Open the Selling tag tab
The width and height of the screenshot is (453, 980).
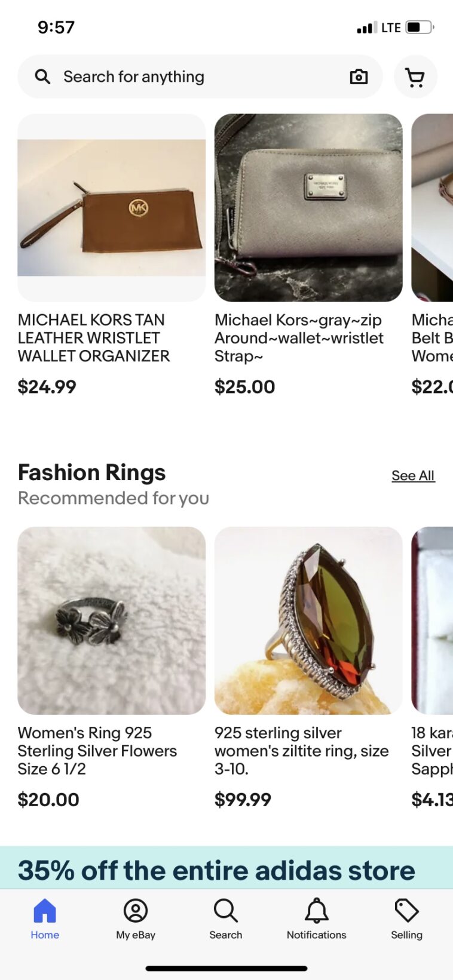(406, 918)
